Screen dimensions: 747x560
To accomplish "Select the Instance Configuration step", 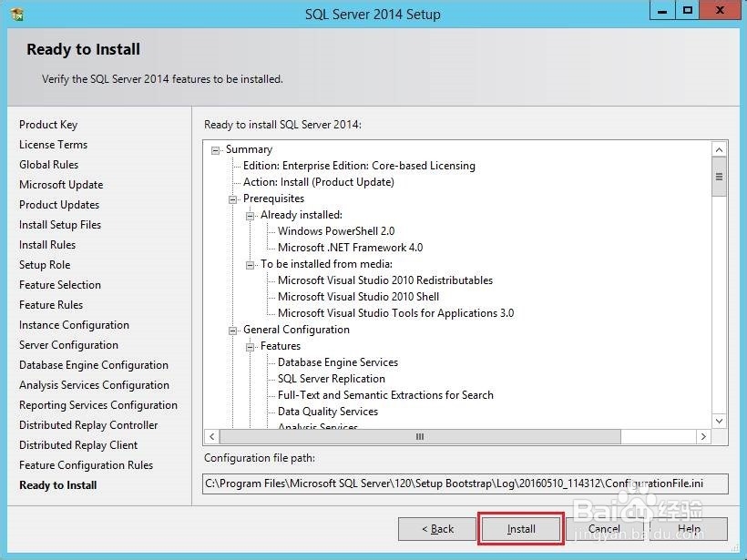I will (74, 325).
